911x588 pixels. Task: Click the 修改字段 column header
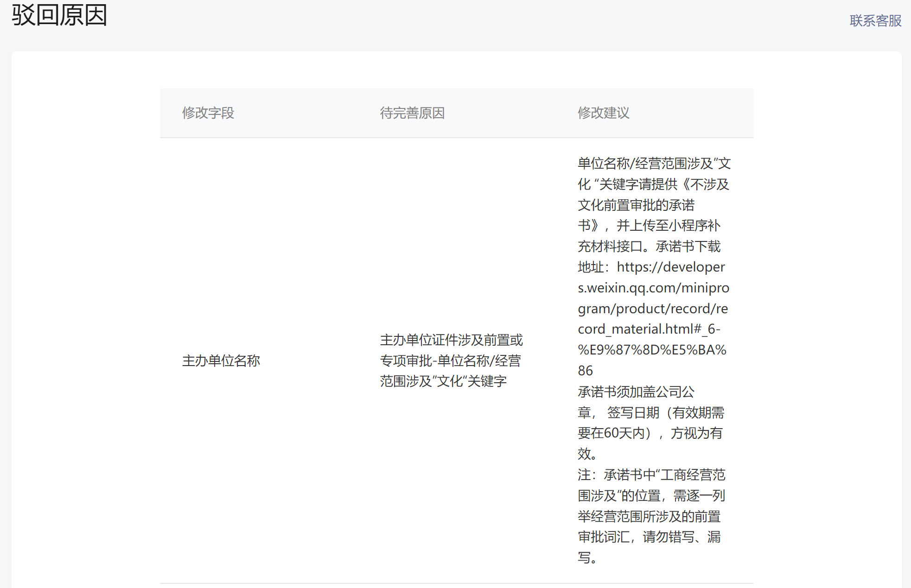208,113
